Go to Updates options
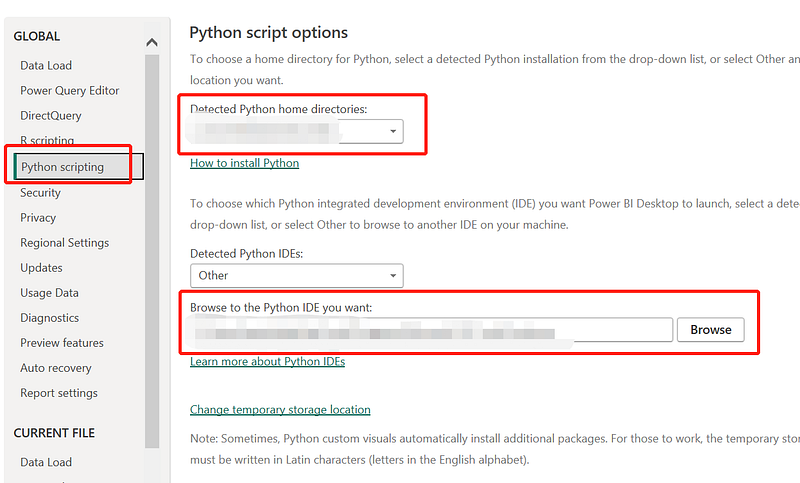 41,267
